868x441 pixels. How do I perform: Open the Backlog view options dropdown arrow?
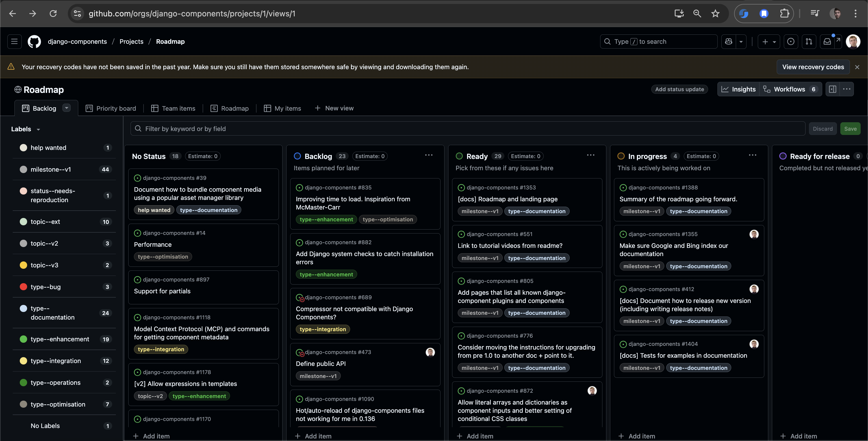pos(66,108)
